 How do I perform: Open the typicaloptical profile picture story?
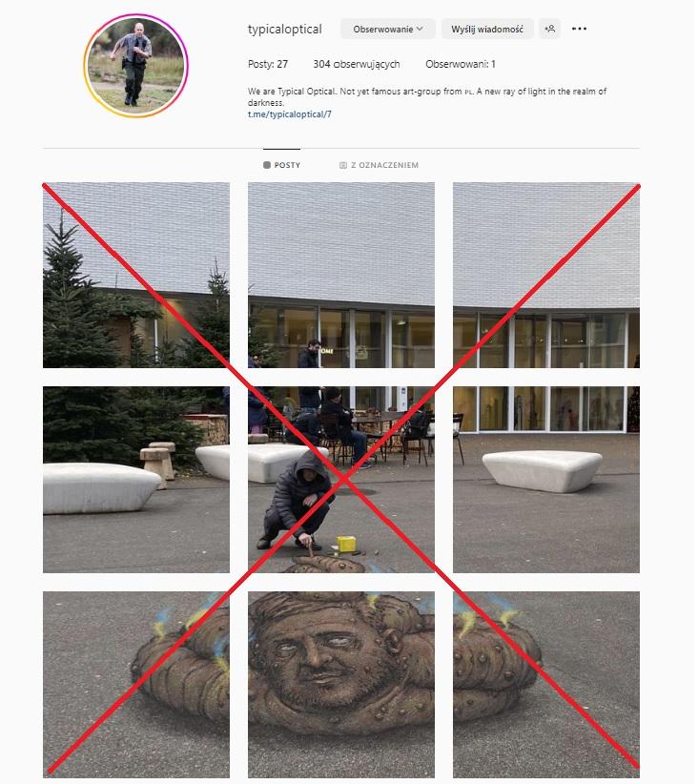[136, 66]
